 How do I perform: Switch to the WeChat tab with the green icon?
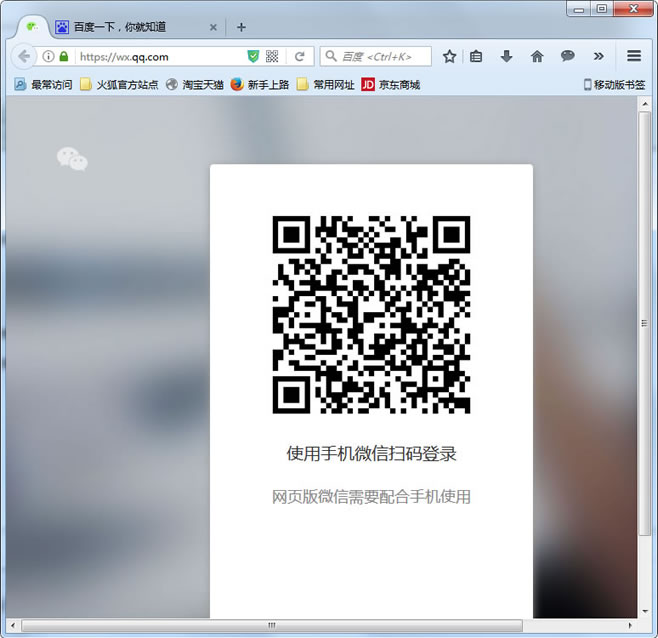pos(32,27)
